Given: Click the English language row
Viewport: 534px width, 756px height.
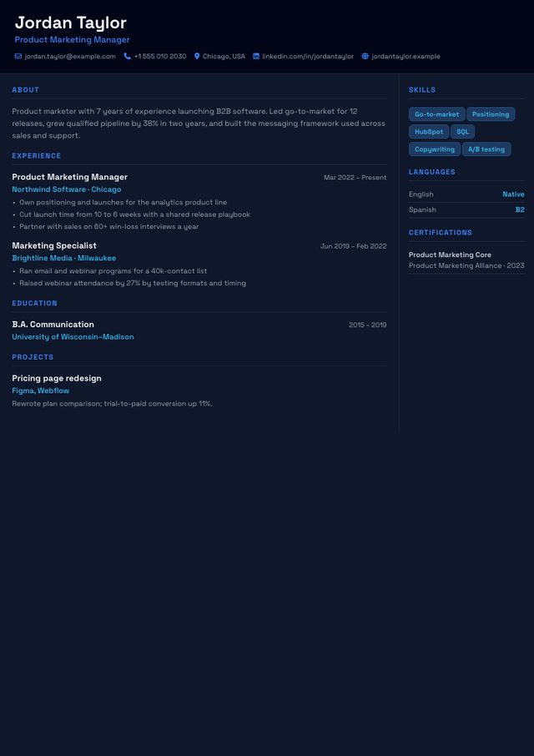Looking at the screenshot, I should click(x=466, y=194).
